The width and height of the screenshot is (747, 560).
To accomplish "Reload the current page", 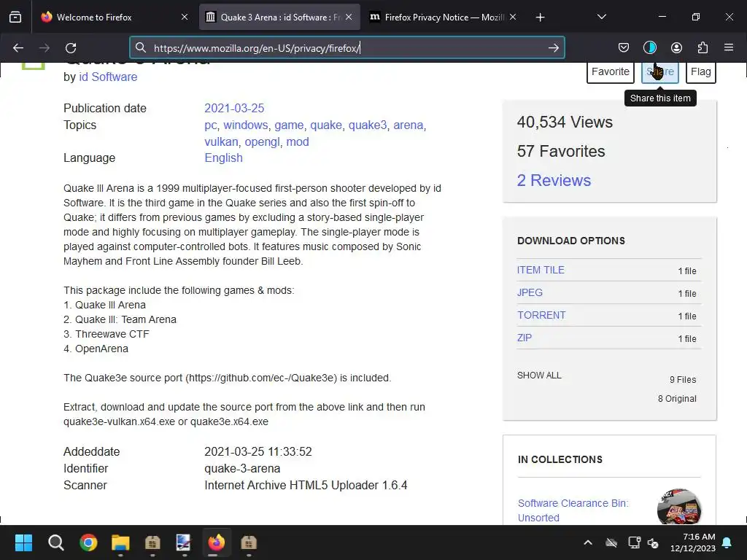I will click(x=71, y=47).
